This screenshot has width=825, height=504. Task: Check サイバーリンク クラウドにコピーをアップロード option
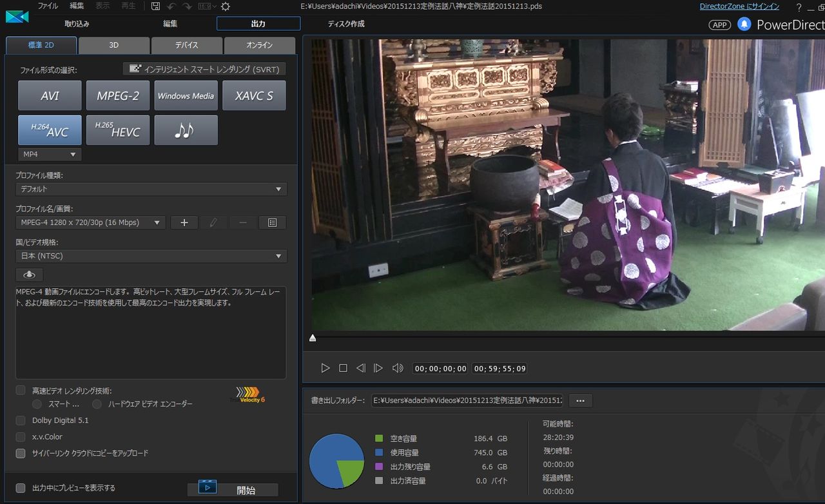(x=21, y=453)
